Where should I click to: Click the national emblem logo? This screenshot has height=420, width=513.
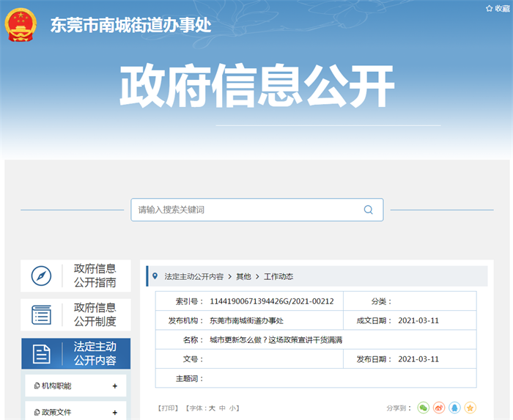click(22, 23)
